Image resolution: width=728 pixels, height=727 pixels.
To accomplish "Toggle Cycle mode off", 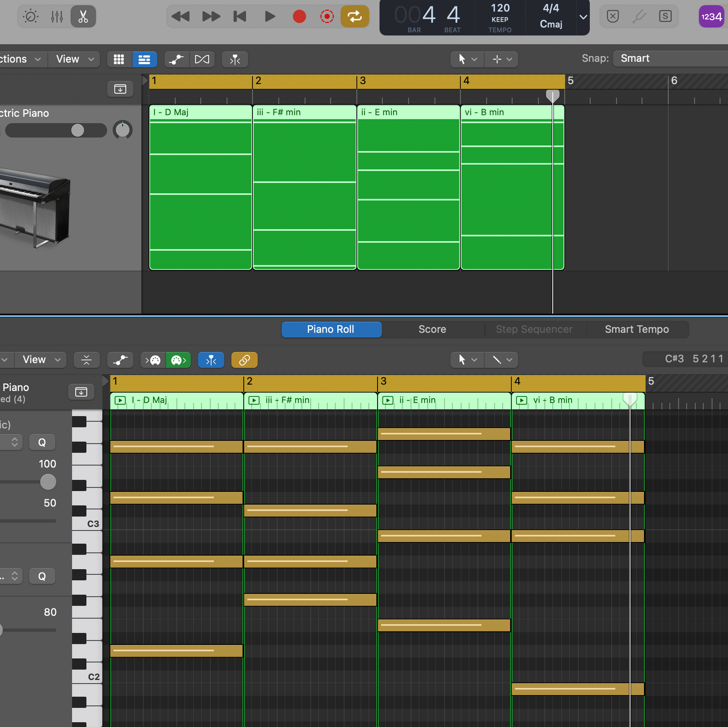I will click(354, 17).
